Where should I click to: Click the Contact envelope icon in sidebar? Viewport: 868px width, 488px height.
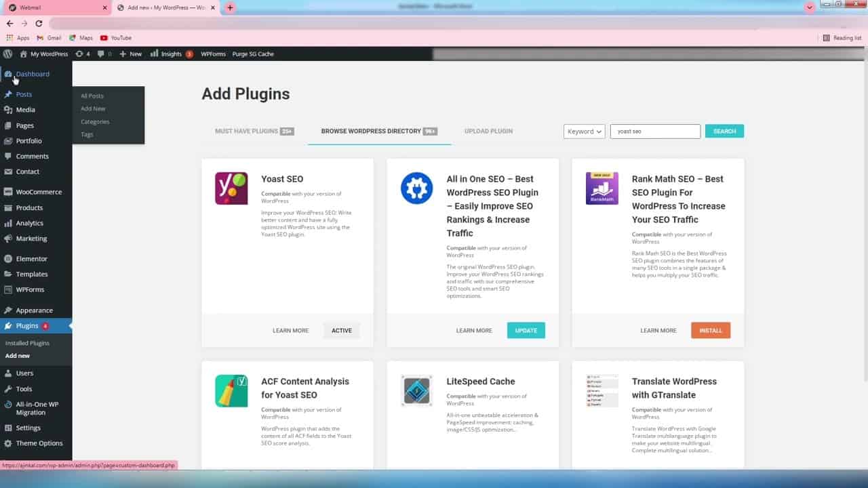8,172
